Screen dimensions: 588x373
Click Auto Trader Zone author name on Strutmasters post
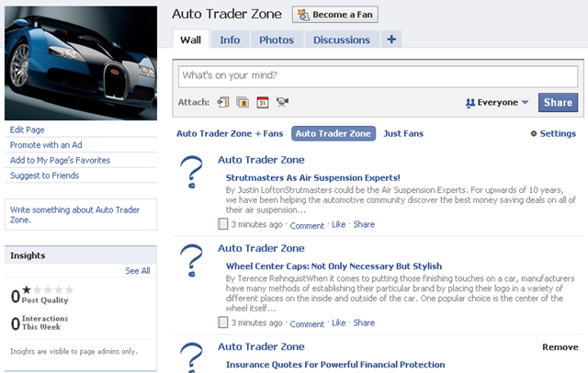pos(261,160)
